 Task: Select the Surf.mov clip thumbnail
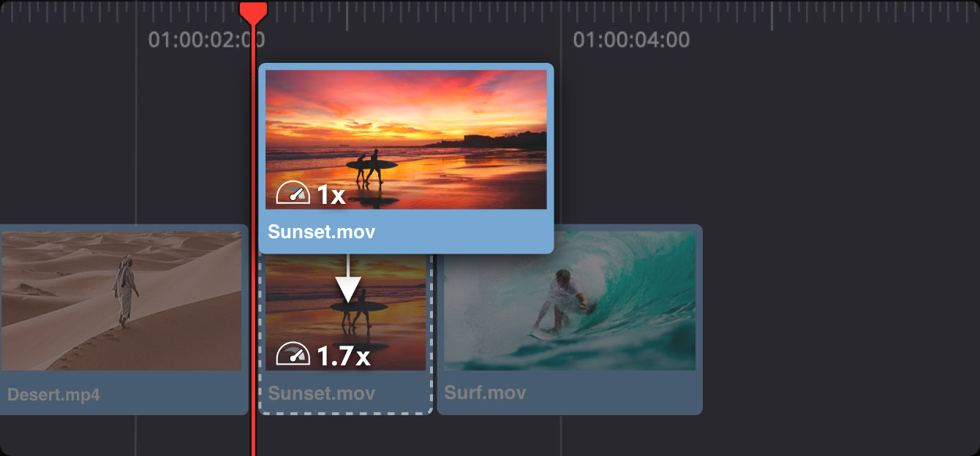tap(569, 300)
